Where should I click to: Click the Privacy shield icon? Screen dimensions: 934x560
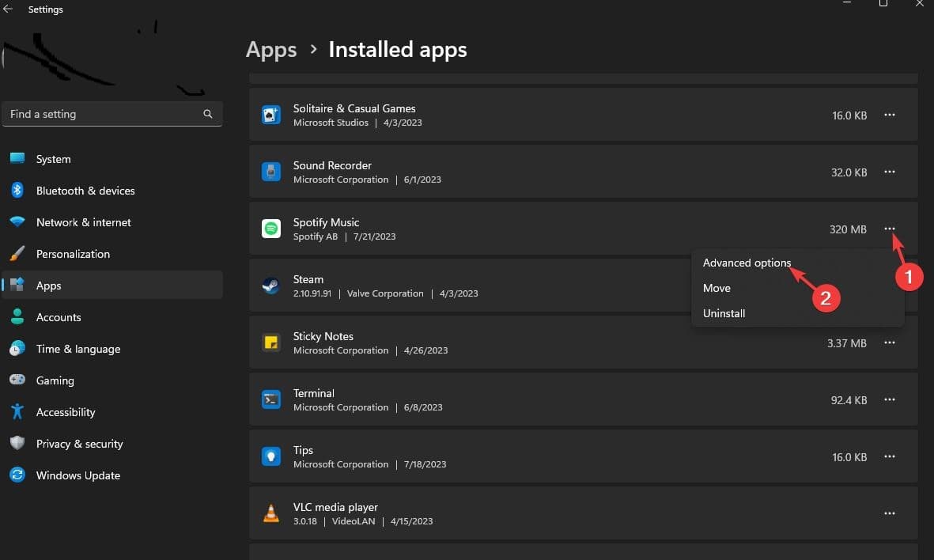pyautogui.click(x=17, y=443)
